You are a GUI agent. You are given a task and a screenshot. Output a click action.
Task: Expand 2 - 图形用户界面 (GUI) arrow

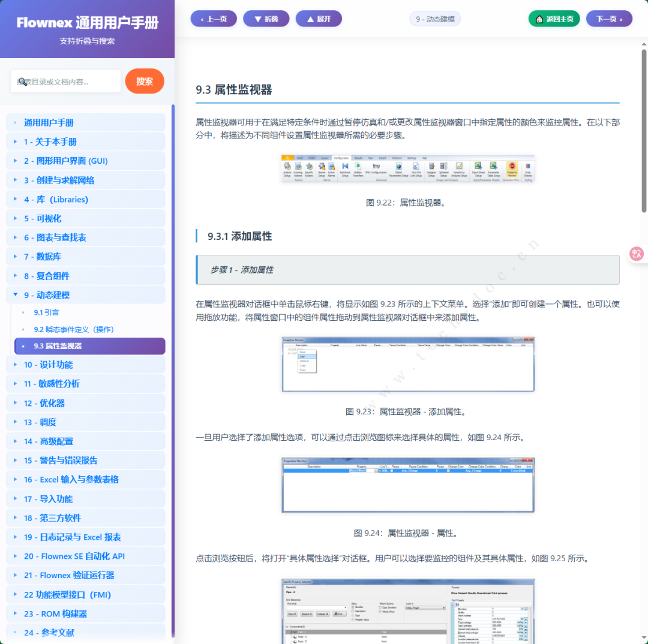coord(15,161)
